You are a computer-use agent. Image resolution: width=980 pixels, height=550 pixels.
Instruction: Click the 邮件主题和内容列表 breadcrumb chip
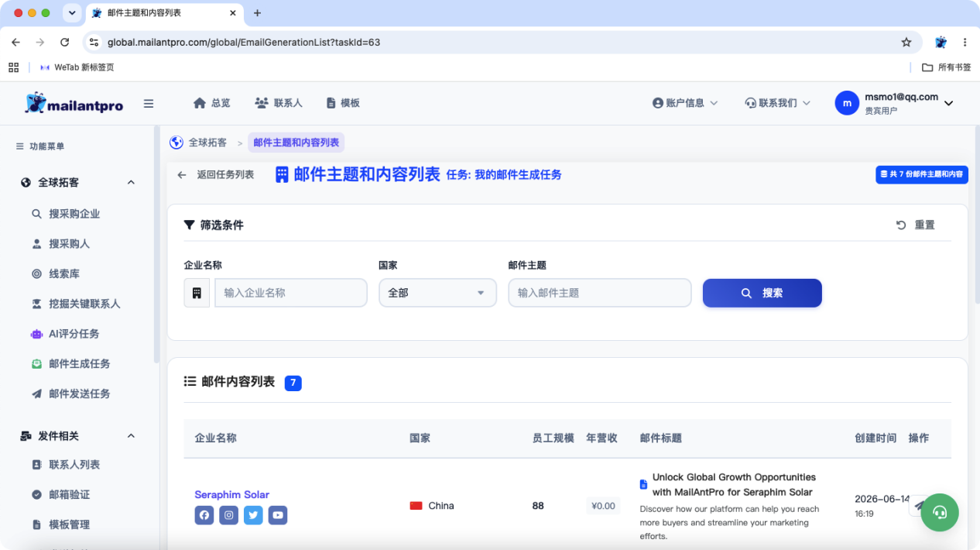(x=296, y=143)
